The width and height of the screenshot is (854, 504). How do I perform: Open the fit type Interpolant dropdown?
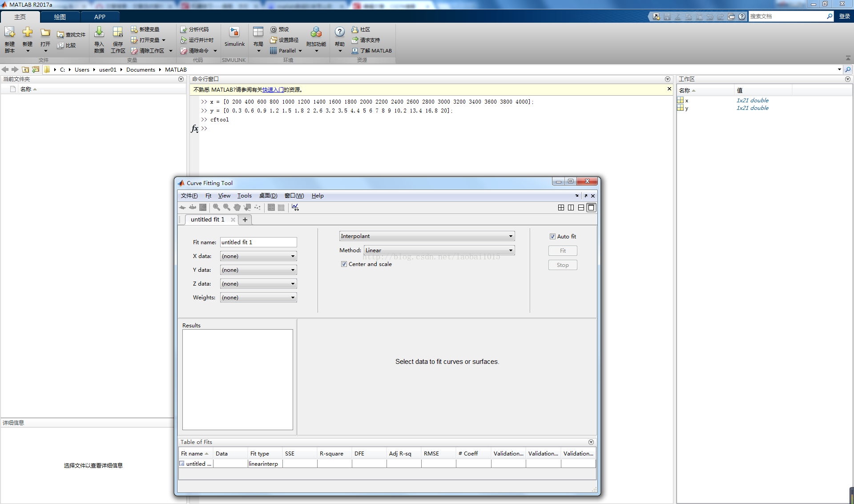point(425,236)
